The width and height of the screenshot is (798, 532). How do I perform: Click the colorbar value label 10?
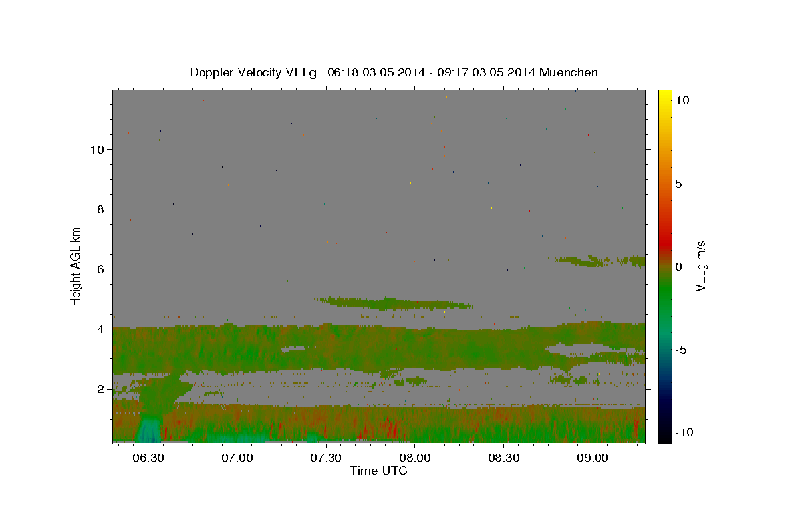pos(682,100)
